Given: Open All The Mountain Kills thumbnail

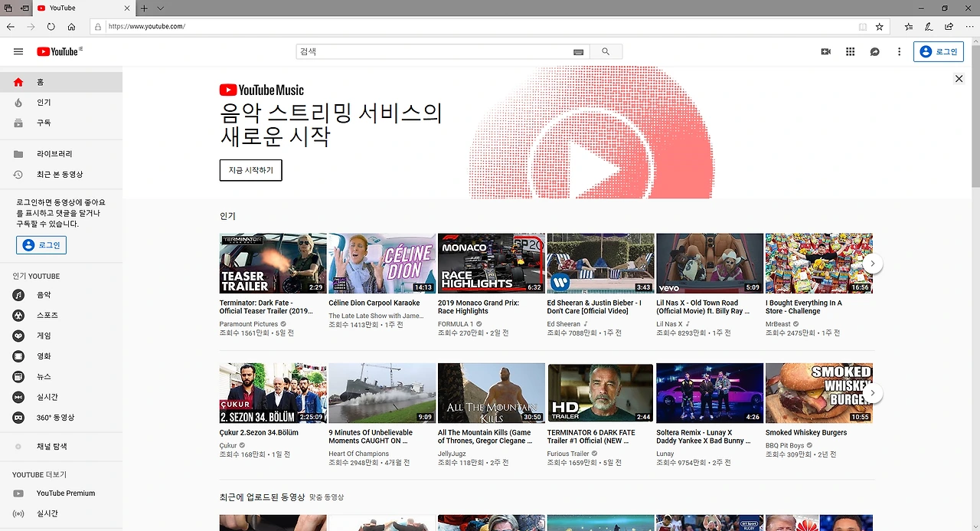Looking at the screenshot, I should pos(491,393).
